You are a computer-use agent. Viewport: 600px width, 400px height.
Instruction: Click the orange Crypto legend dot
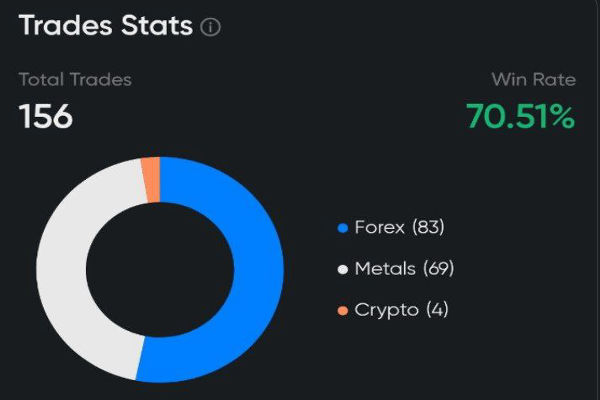click(x=343, y=311)
